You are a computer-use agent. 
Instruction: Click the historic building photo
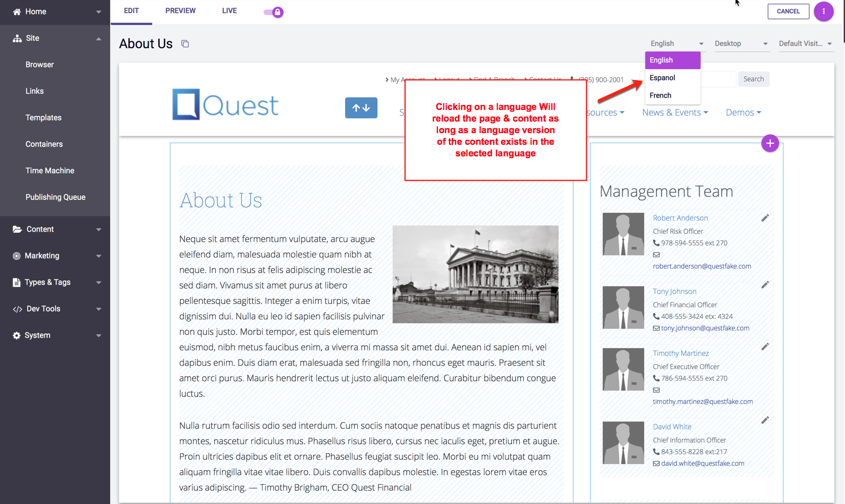[475, 274]
